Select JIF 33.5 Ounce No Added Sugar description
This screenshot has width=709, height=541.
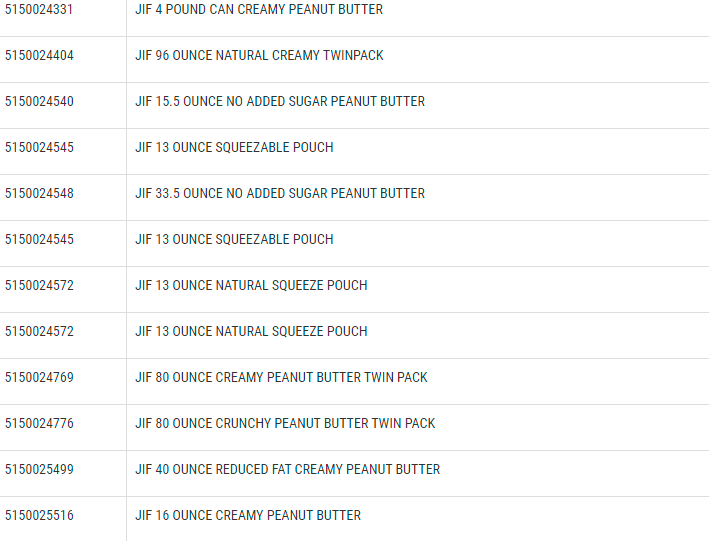tap(280, 194)
